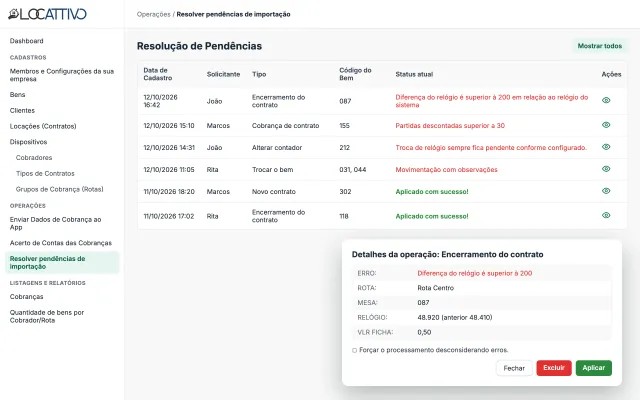This screenshot has height=400, width=640.
Task: Open Cobradores submenu item
Action: click(34, 158)
